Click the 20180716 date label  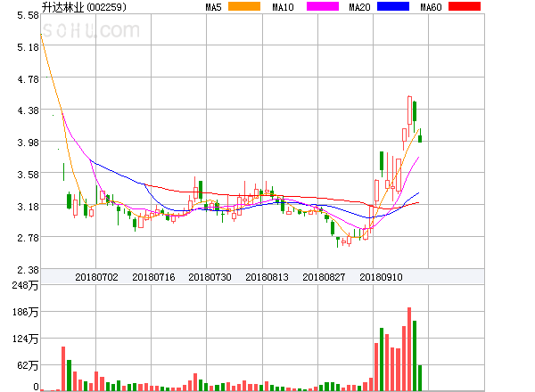153,277
